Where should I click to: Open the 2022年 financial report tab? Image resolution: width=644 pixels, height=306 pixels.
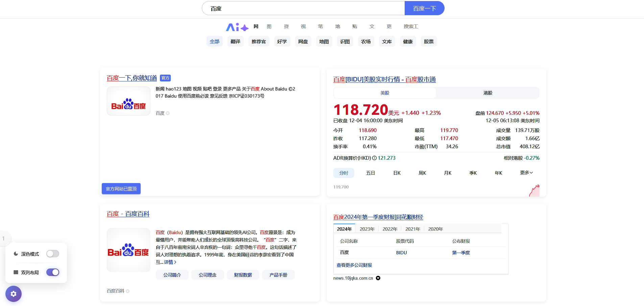[x=390, y=229]
